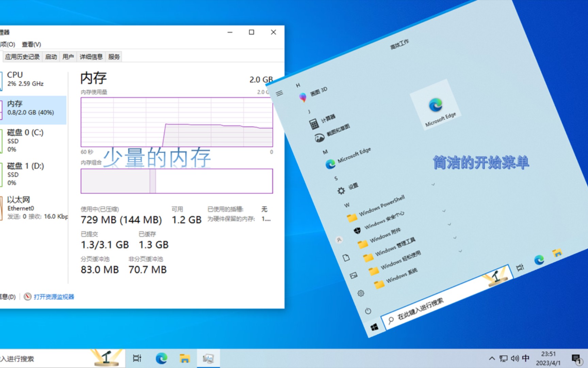This screenshot has width=588, height=368.
Task: Open the Windows 附件 folder
Action: [379, 237]
